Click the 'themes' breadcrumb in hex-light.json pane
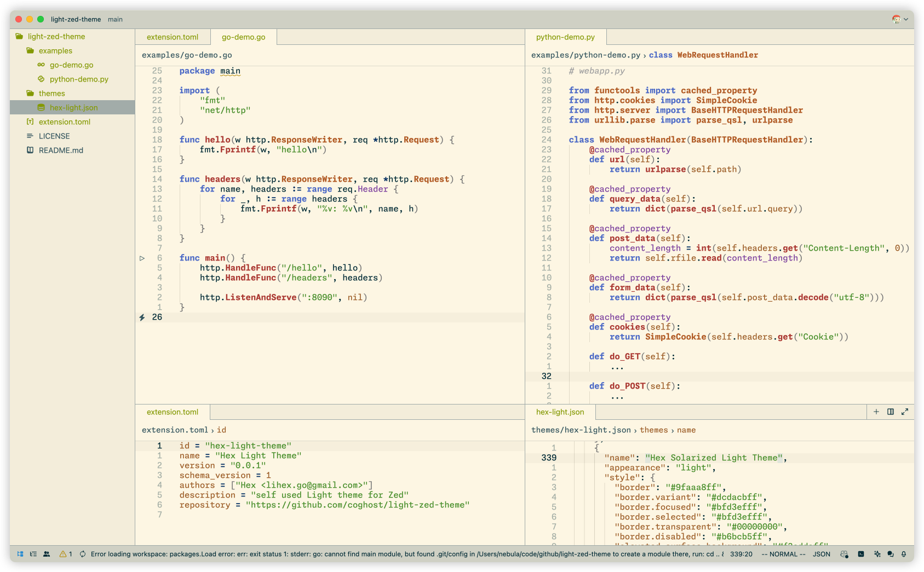The image size is (924, 572). (x=653, y=430)
